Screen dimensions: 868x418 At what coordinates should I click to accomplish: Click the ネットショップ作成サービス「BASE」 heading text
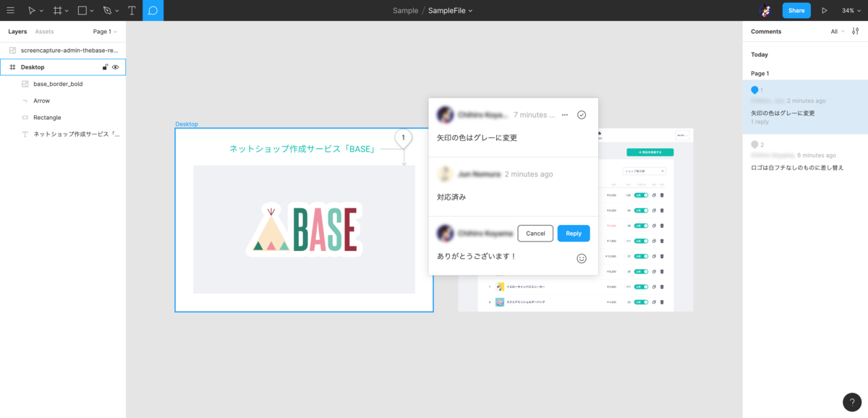tap(302, 148)
